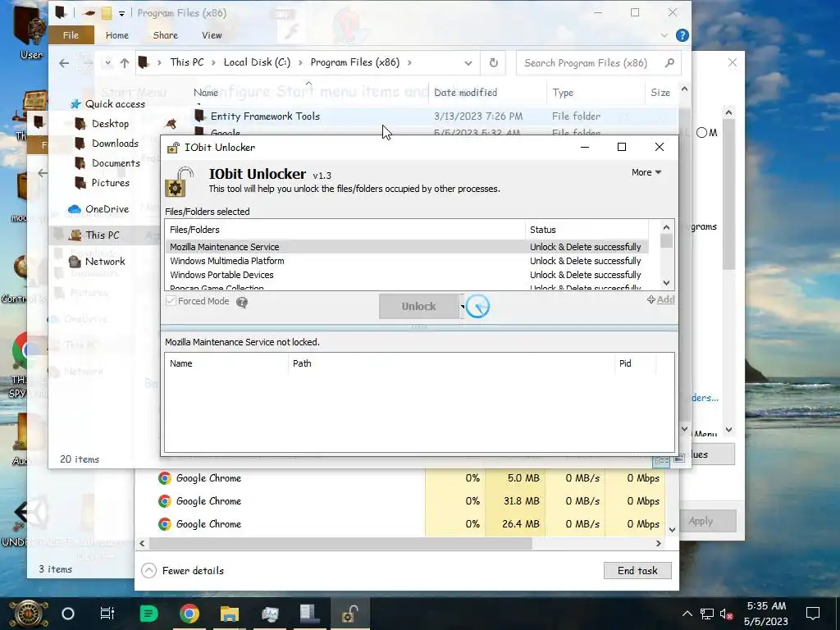Click the Back arrow in File Explorer
Image resolution: width=840 pixels, height=630 pixels.
pyautogui.click(x=64, y=63)
